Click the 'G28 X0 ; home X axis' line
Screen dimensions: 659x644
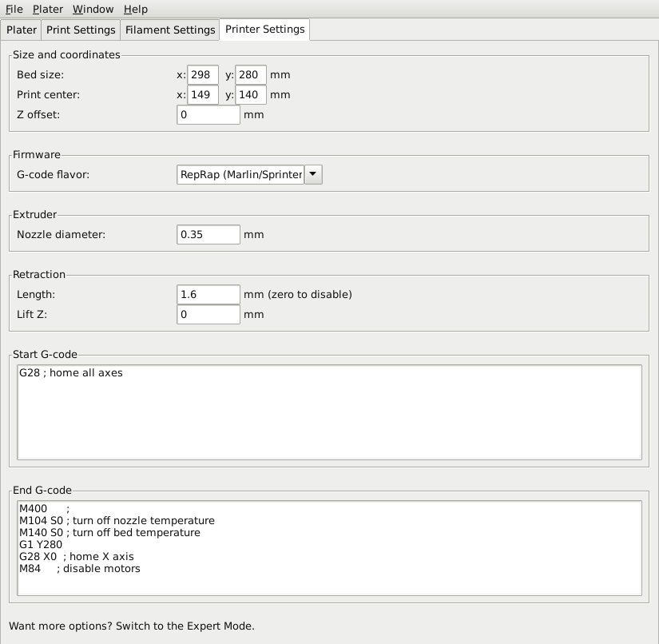77,557
